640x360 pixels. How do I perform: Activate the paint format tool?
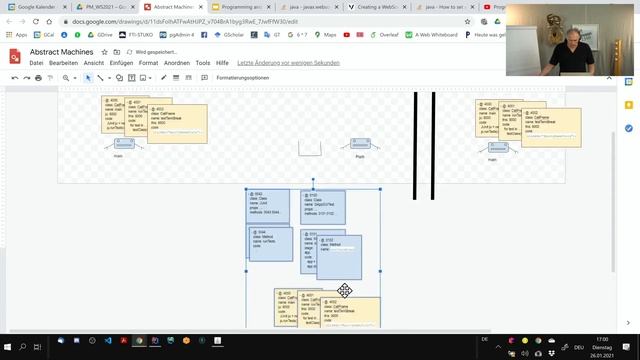(x=50, y=78)
